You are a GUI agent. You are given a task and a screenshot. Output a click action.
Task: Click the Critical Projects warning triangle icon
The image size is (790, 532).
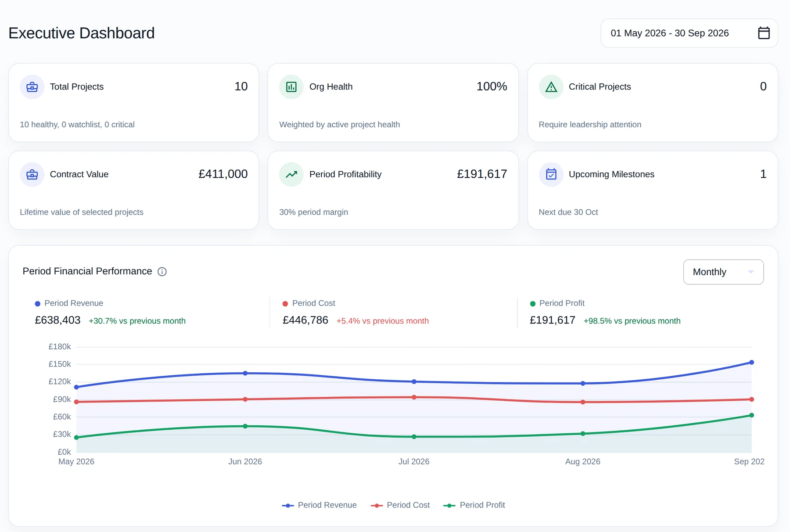tap(551, 87)
